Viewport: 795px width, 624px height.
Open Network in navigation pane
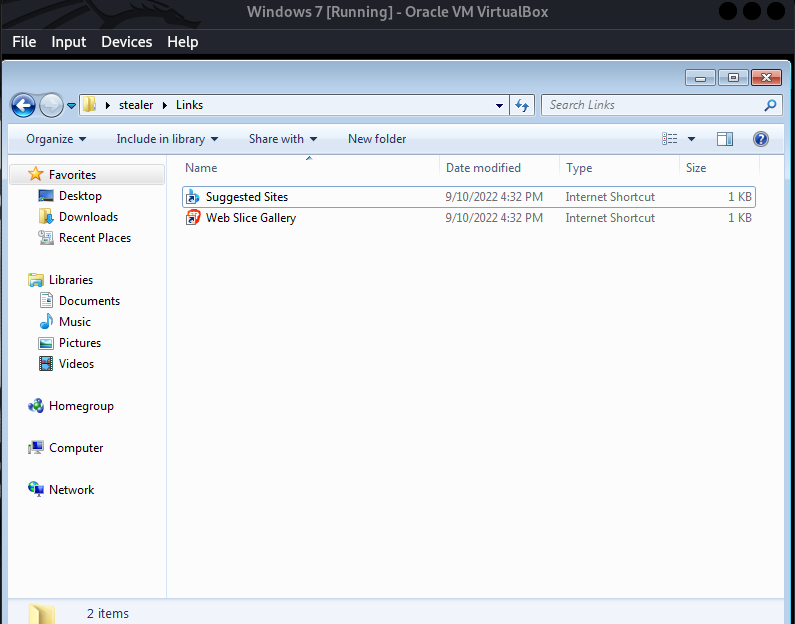[x=71, y=490]
